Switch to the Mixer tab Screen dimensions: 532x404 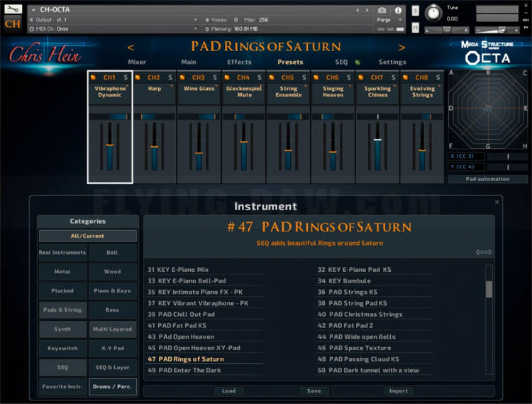(x=137, y=62)
